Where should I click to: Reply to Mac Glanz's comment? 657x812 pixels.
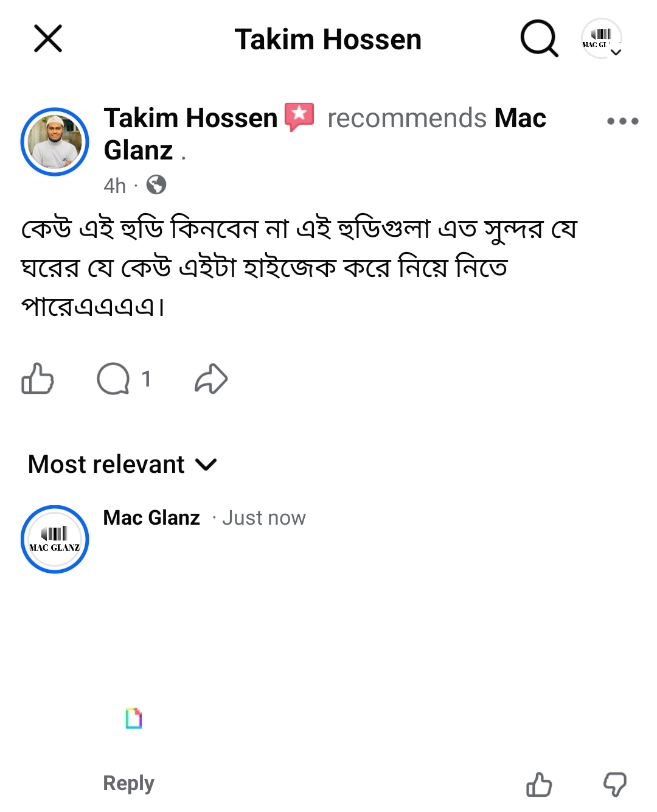(127, 783)
